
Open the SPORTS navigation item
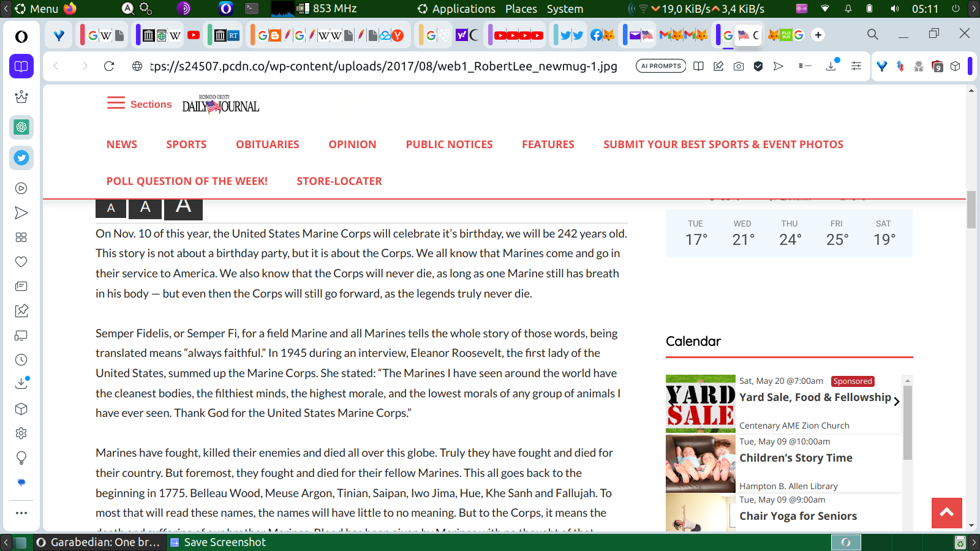pos(187,144)
